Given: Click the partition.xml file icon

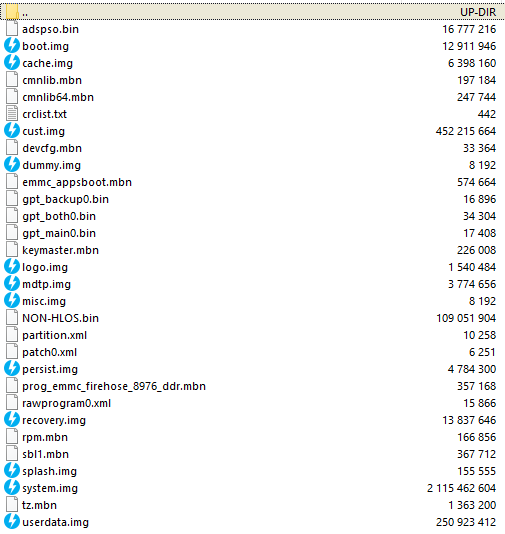Looking at the screenshot, I should point(12,335).
